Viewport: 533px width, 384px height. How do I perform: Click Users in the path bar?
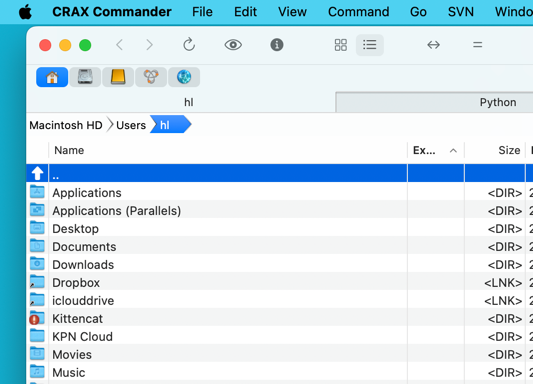(131, 125)
